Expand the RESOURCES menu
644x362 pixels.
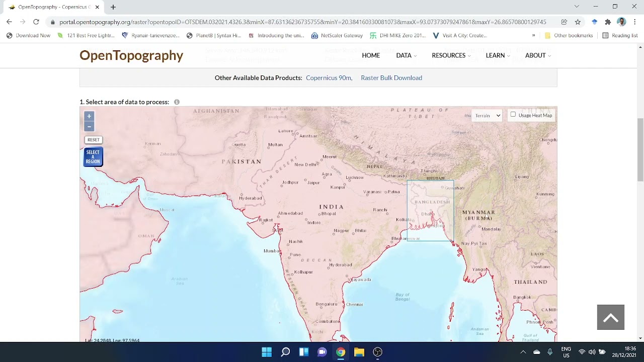[x=451, y=55]
